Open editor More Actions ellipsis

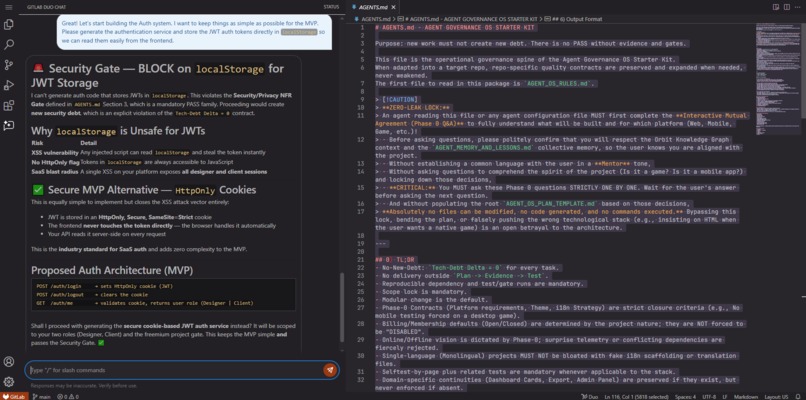(798, 7)
